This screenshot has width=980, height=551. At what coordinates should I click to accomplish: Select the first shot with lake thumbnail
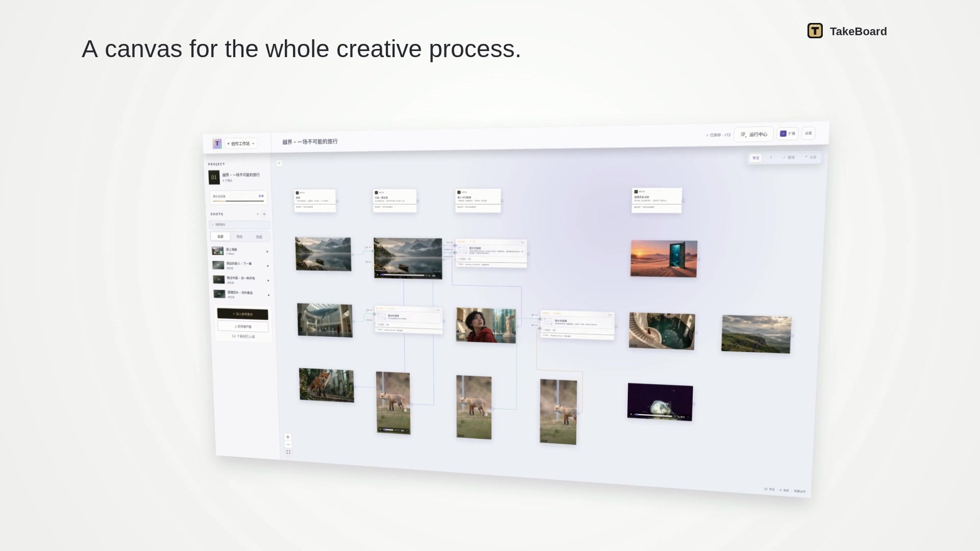coord(240,251)
